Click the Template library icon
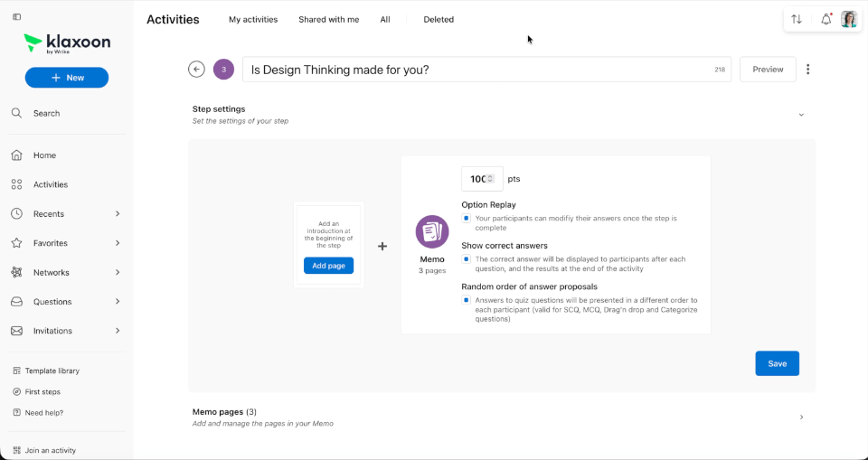Image resolution: width=868 pixels, height=460 pixels. tap(16, 371)
